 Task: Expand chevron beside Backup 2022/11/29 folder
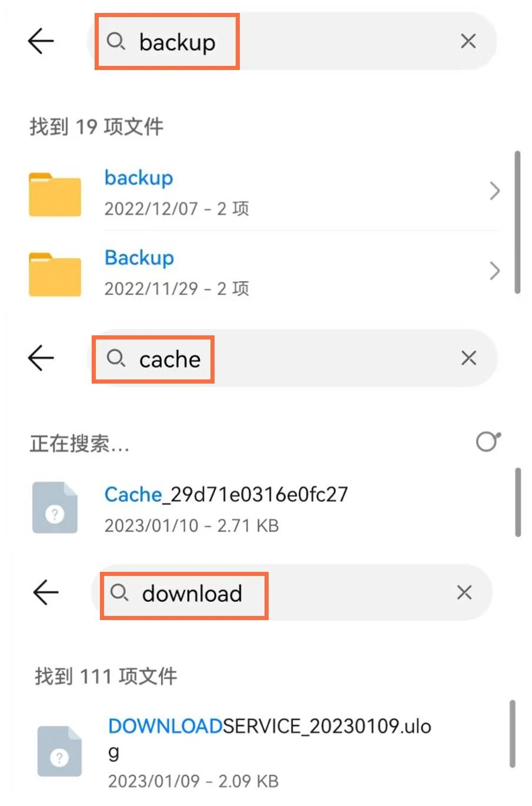click(x=494, y=271)
